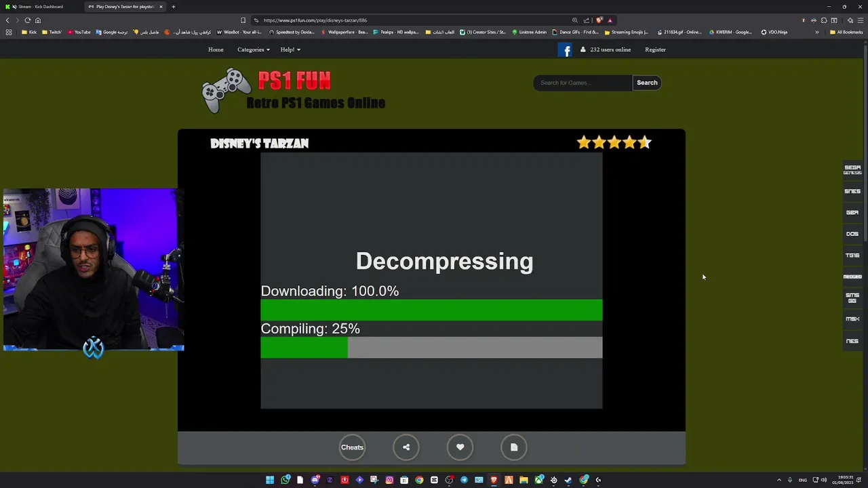Open a new browser tab
The height and width of the screenshot is (488, 868).
coord(174,7)
